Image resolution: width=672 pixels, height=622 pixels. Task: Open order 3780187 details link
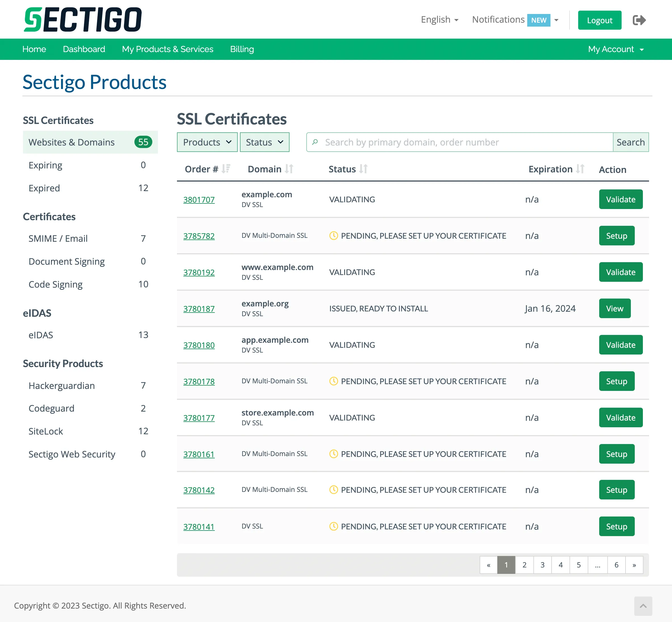click(x=199, y=309)
